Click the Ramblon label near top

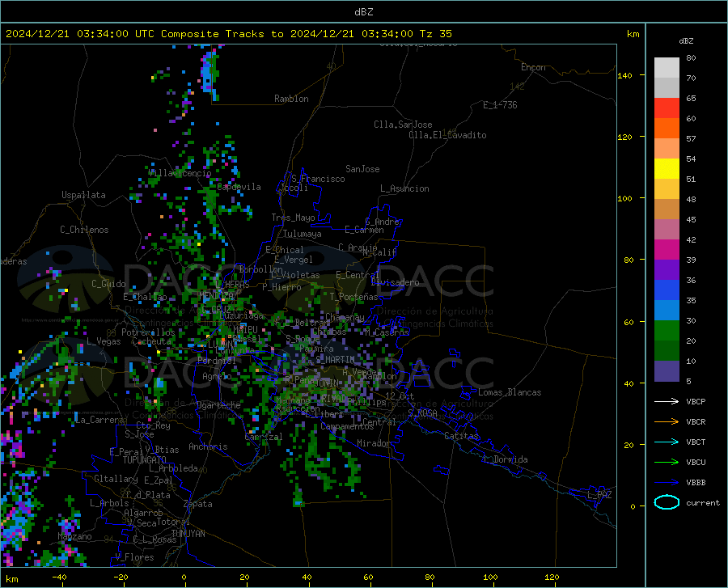(291, 99)
